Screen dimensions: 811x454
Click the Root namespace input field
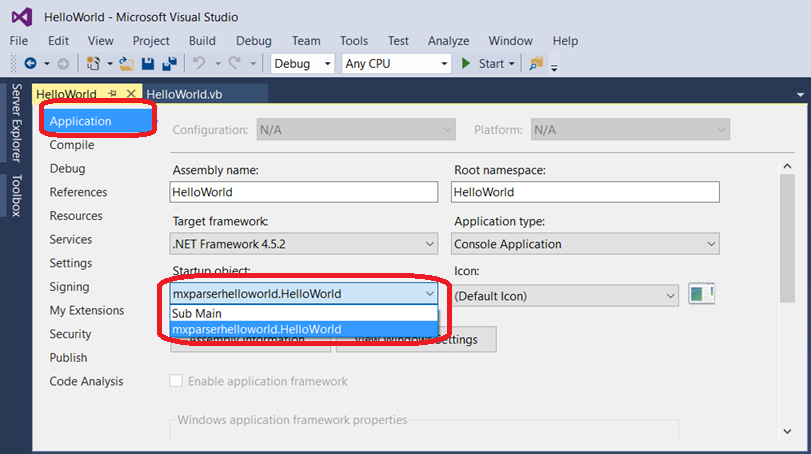coord(585,192)
